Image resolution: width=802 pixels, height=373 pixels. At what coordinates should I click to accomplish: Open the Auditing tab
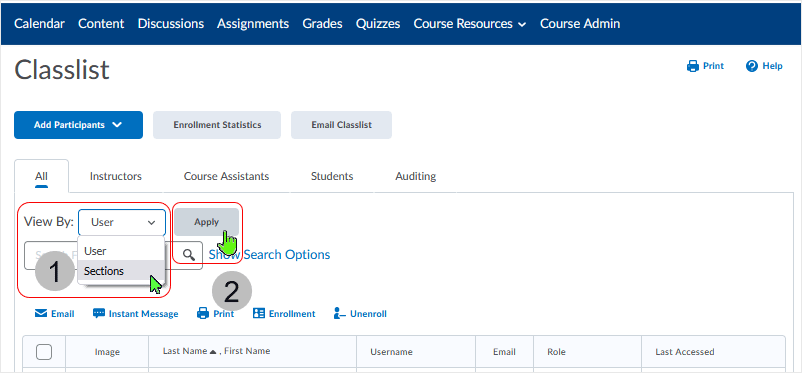tap(415, 176)
